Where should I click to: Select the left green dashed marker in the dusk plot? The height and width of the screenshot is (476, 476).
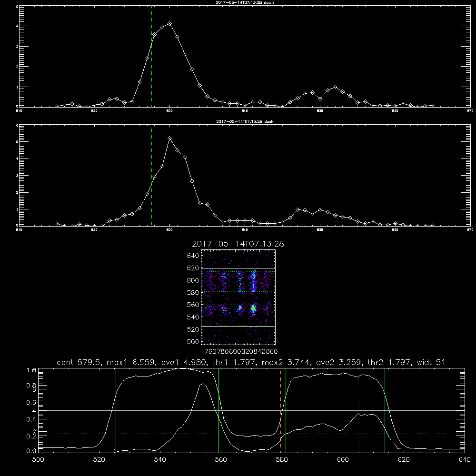point(151,176)
